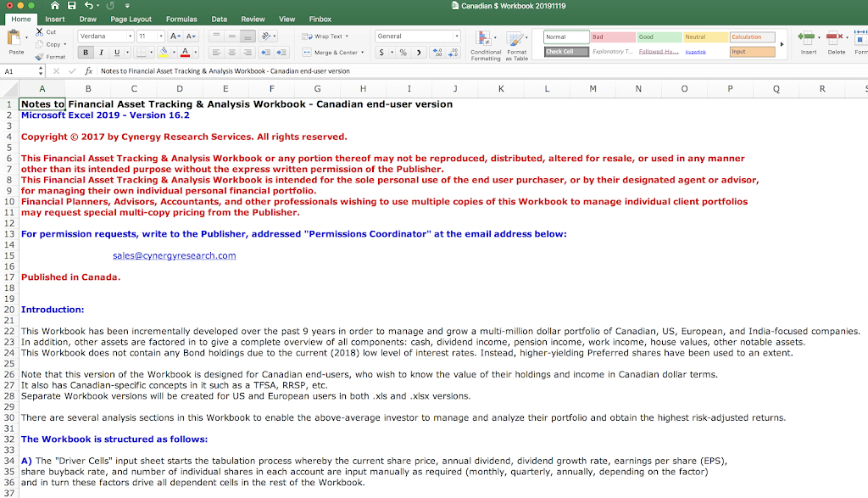The image size is (868, 498).
Task: Open Format as Table gallery
Action: pos(516,46)
